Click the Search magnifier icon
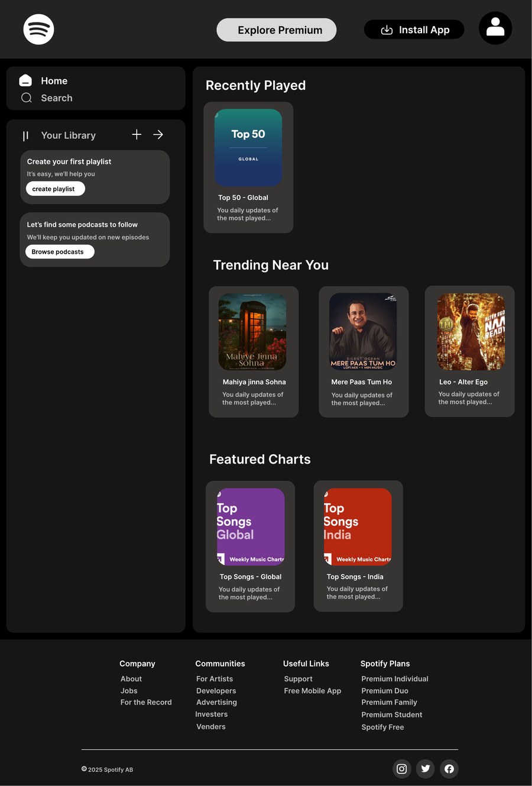Viewport: 532px width, 786px height. click(27, 98)
